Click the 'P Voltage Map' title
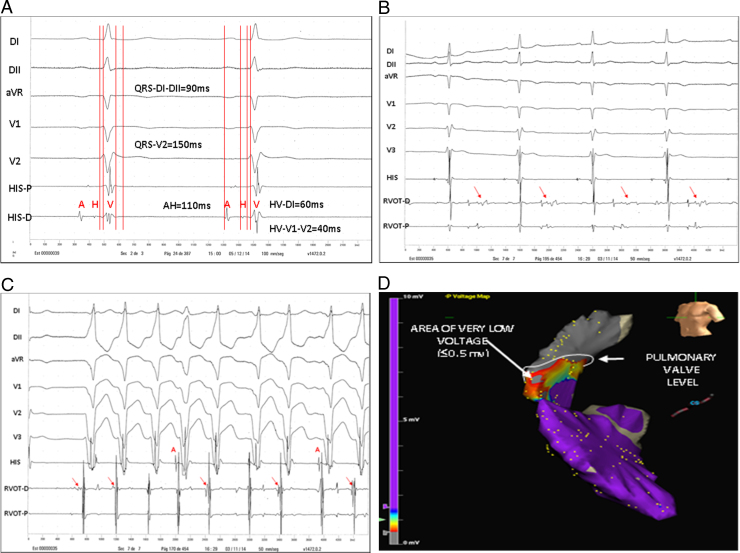The width and height of the screenshot is (740, 553). tap(468, 296)
